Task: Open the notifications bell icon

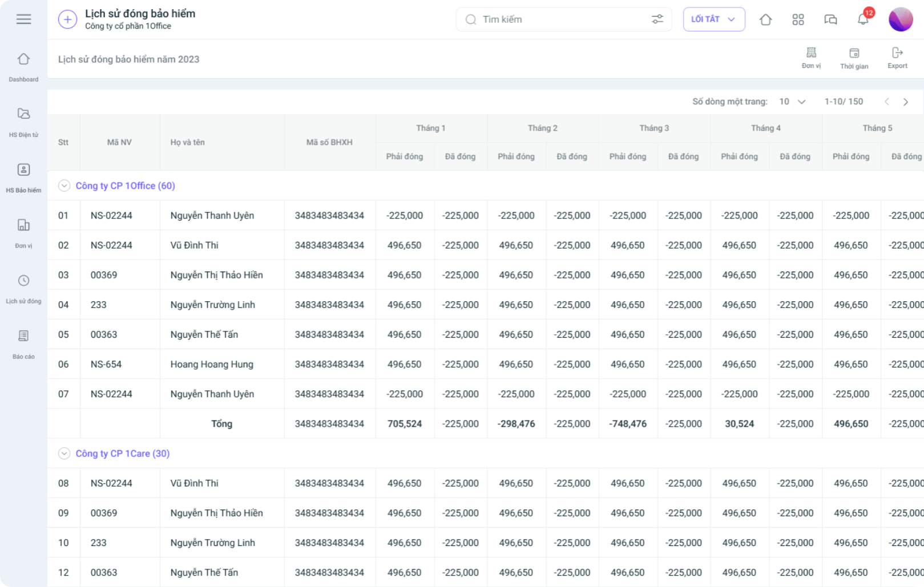Action: 863,19
